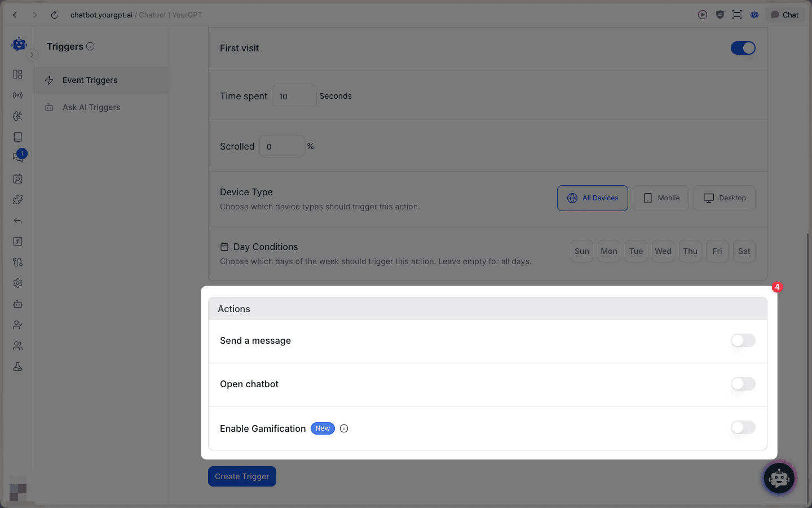The image size is (812, 508).
Task: Switch to Ask AI Triggers
Action: [91, 107]
